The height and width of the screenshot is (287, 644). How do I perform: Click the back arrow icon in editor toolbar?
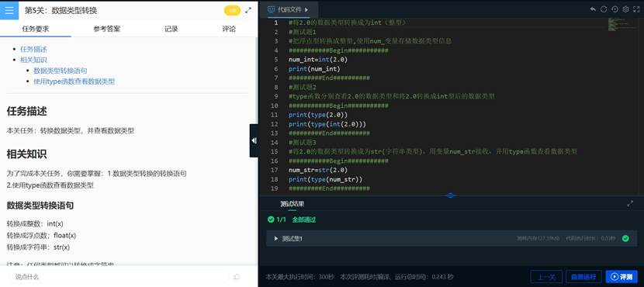tap(593, 9)
